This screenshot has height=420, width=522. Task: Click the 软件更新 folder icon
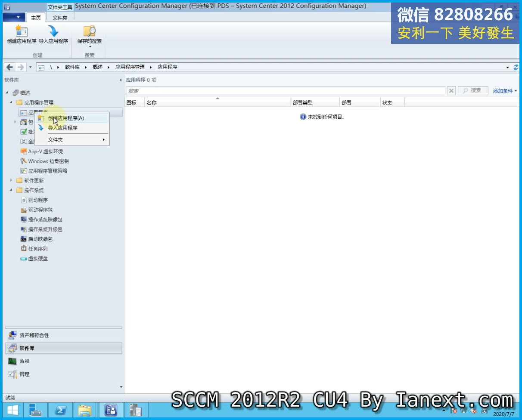click(x=19, y=180)
